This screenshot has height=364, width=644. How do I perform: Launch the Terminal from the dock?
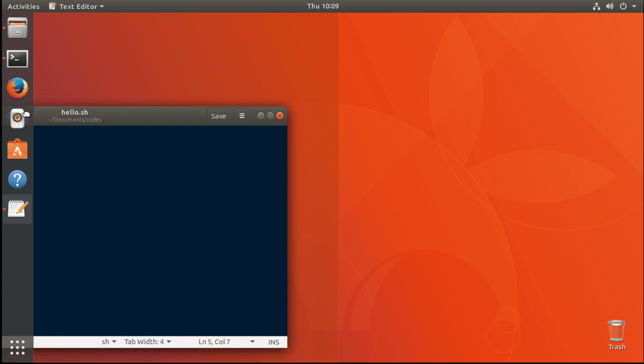click(17, 58)
